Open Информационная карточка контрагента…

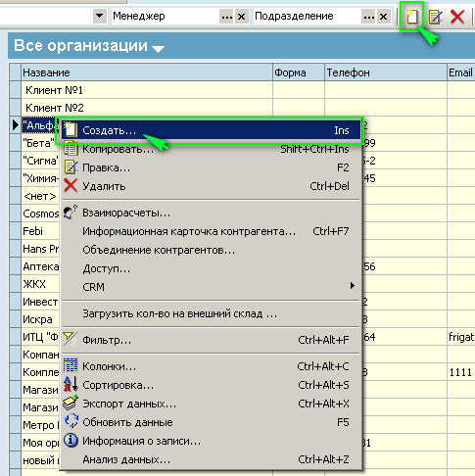pos(212,231)
